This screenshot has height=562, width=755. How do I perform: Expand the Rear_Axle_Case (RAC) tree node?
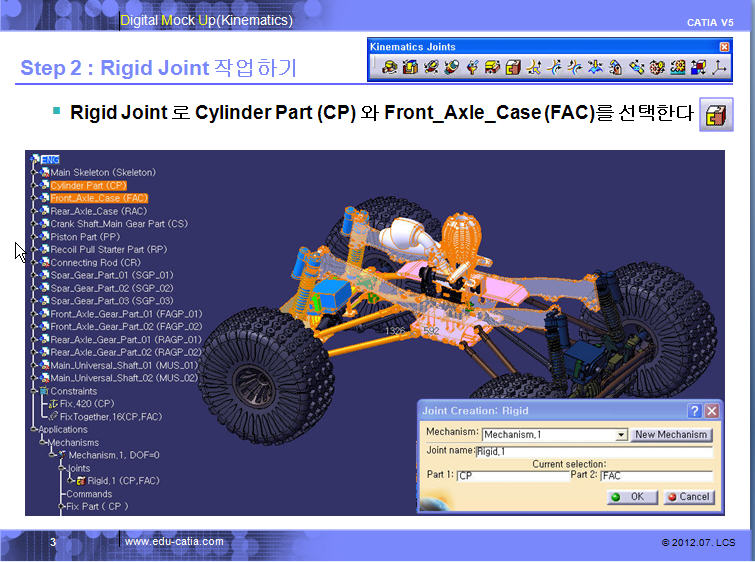tap(34, 211)
